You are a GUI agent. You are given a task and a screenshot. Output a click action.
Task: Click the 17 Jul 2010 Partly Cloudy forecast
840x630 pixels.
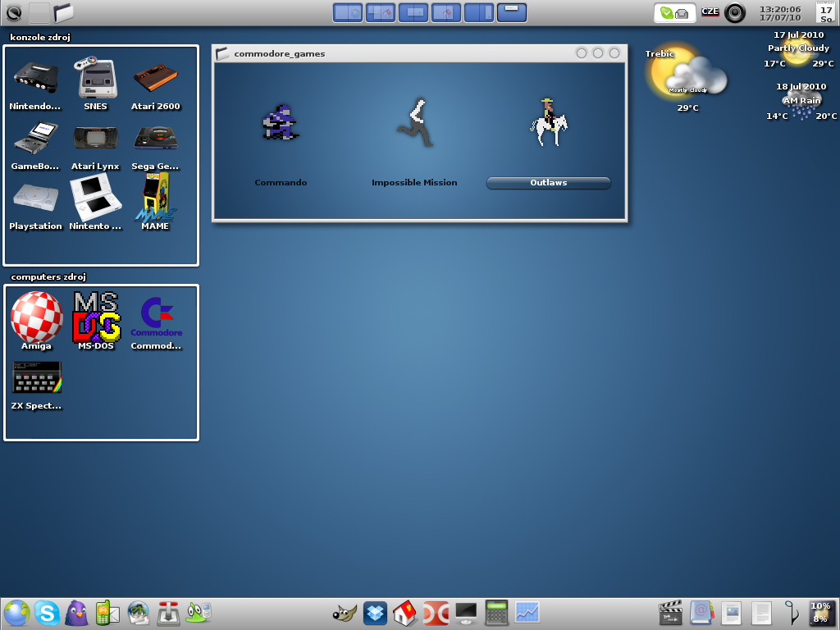pyautogui.click(x=799, y=48)
